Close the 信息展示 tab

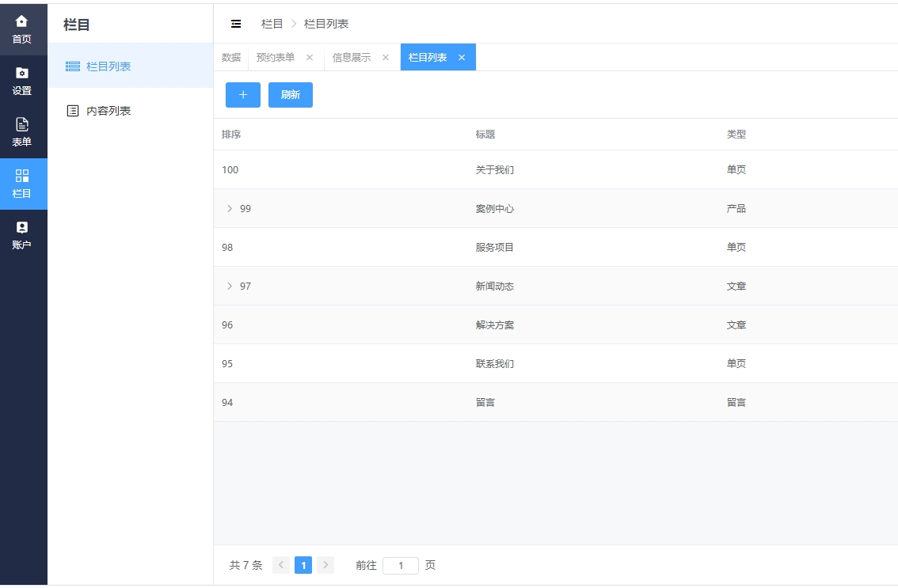pos(386,58)
